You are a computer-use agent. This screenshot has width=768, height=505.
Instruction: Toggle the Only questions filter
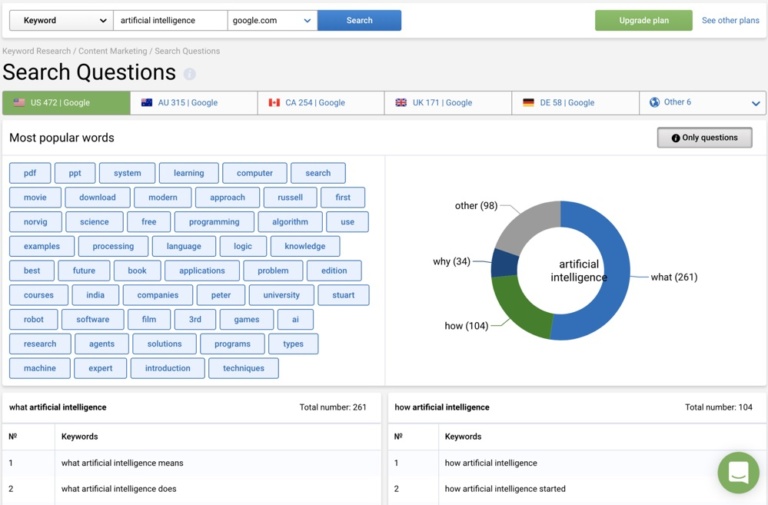pyautogui.click(x=704, y=138)
